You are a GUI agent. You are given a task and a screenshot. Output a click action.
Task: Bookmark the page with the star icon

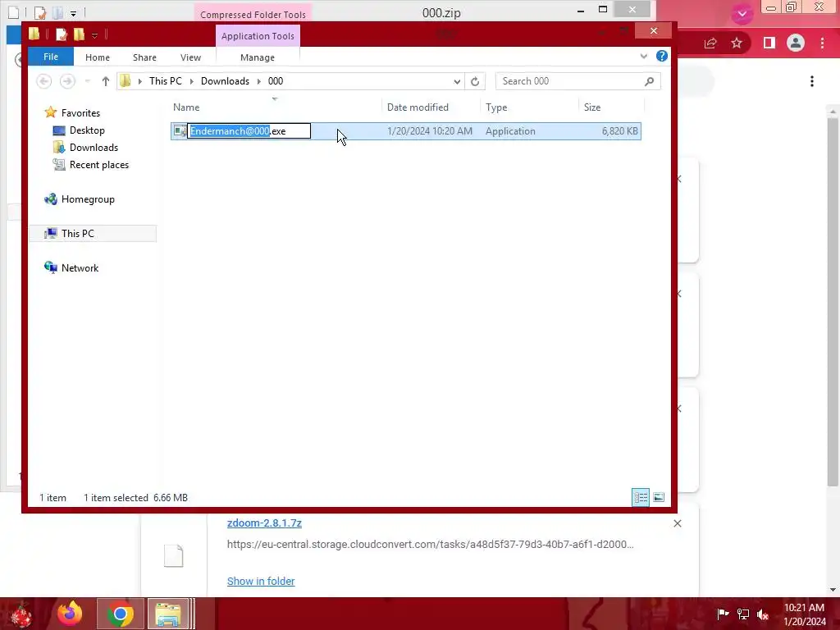click(x=737, y=43)
